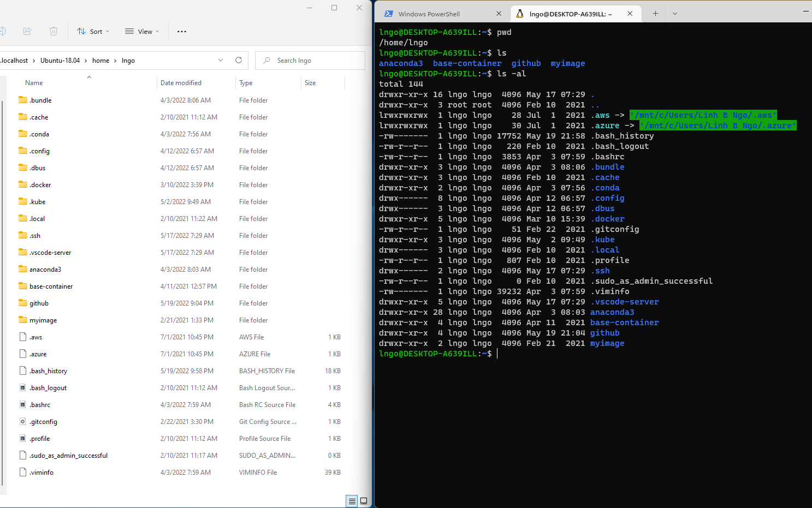Navigate to home via the breadcrumb link
Viewport: 812px width, 508px height.
point(100,60)
